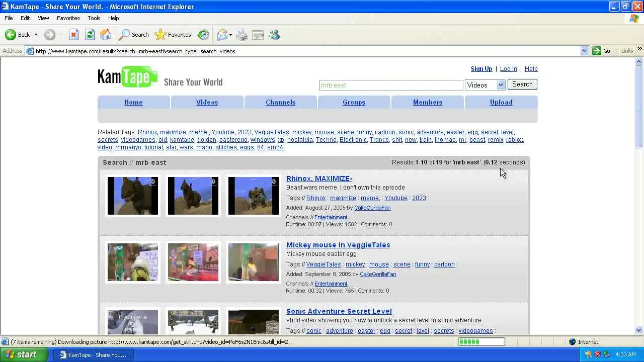Click the page icon in address bar
644x362 pixels.
(30, 51)
